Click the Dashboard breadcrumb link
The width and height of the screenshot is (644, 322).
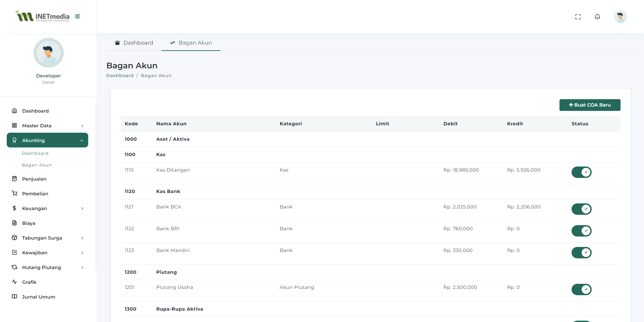(120, 76)
